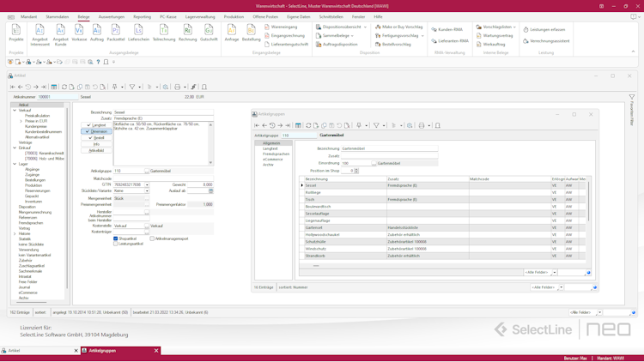This screenshot has width=644, height=362.
Task: Open the Auftrag document icon
Action: (x=96, y=33)
